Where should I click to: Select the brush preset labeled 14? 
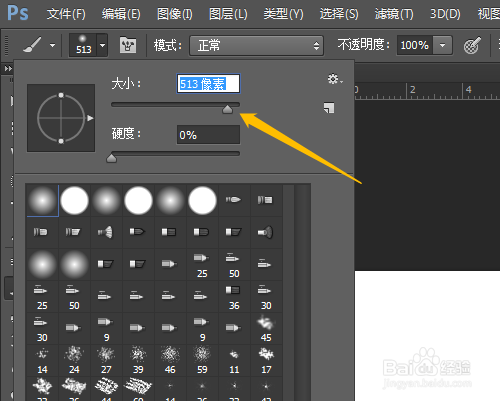(x=42, y=361)
